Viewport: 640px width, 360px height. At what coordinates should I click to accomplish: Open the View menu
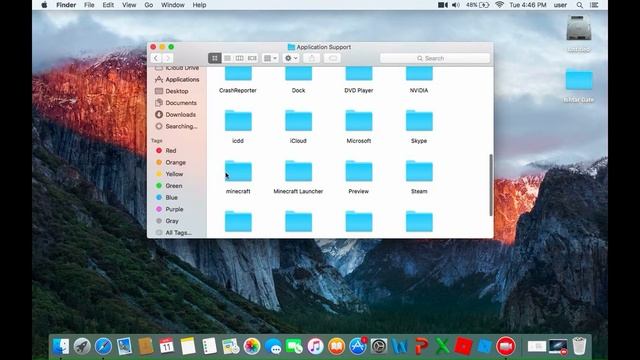point(129,5)
